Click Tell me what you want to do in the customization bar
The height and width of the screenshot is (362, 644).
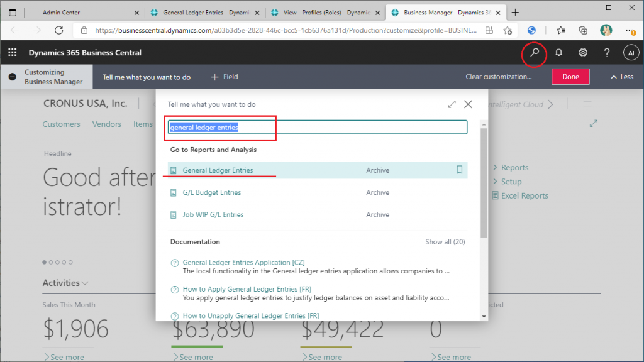pos(147,77)
